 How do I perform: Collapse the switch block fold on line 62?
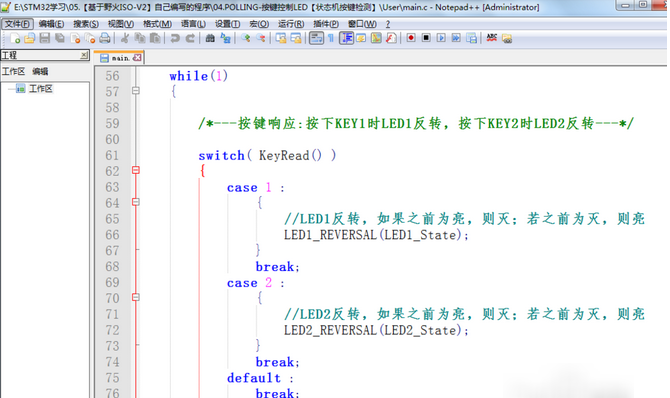(x=135, y=170)
